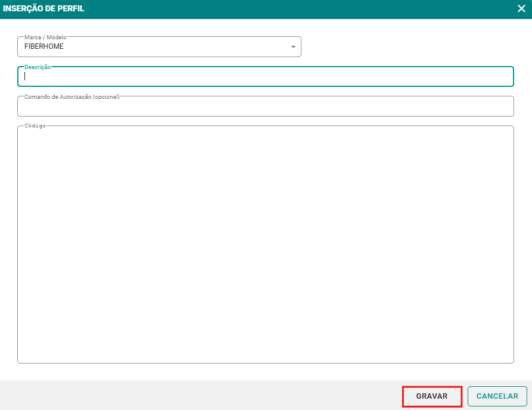
Task: Click right end of Comando de Autorização field
Action: click(500, 107)
